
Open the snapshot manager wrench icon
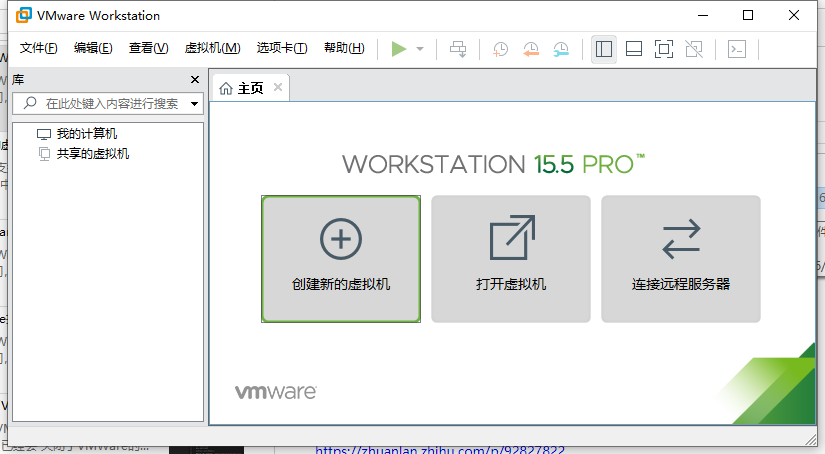561,49
